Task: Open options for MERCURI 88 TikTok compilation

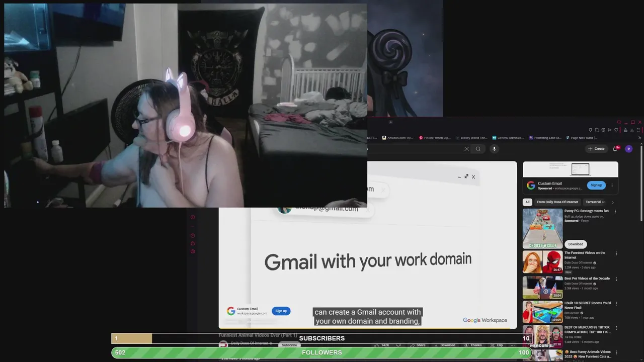Action: tap(617, 328)
